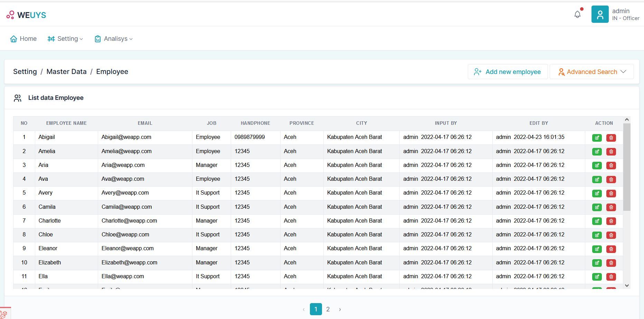Click Add new employee button
Image resolution: width=644 pixels, height=319 pixels.
tap(508, 72)
